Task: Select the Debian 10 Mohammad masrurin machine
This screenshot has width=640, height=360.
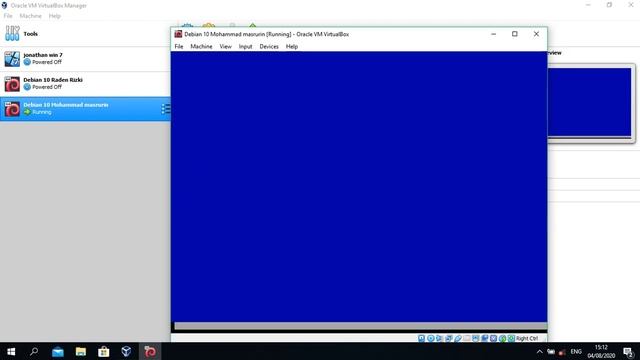Action: tap(85, 109)
